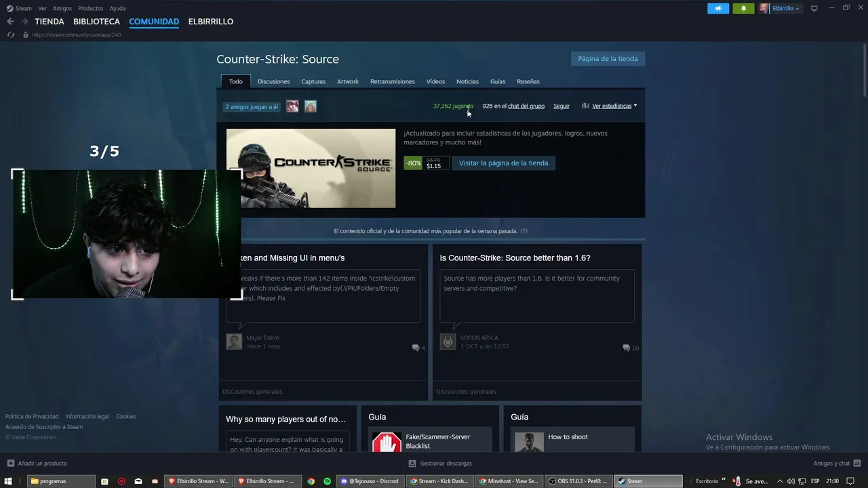The height and width of the screenshot is (488, 868).
Task: Open Gestionar descargas
Action: pos(440,464)
